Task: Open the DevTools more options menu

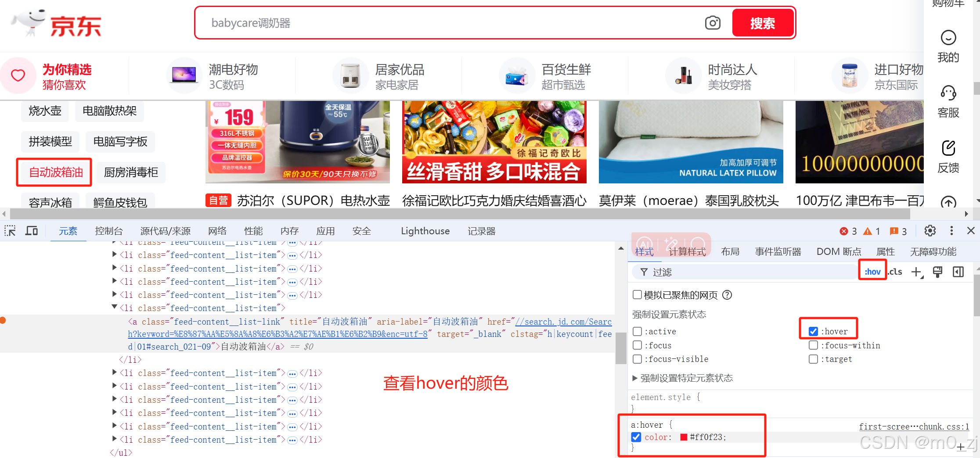Action: click(x=951, y=231)
